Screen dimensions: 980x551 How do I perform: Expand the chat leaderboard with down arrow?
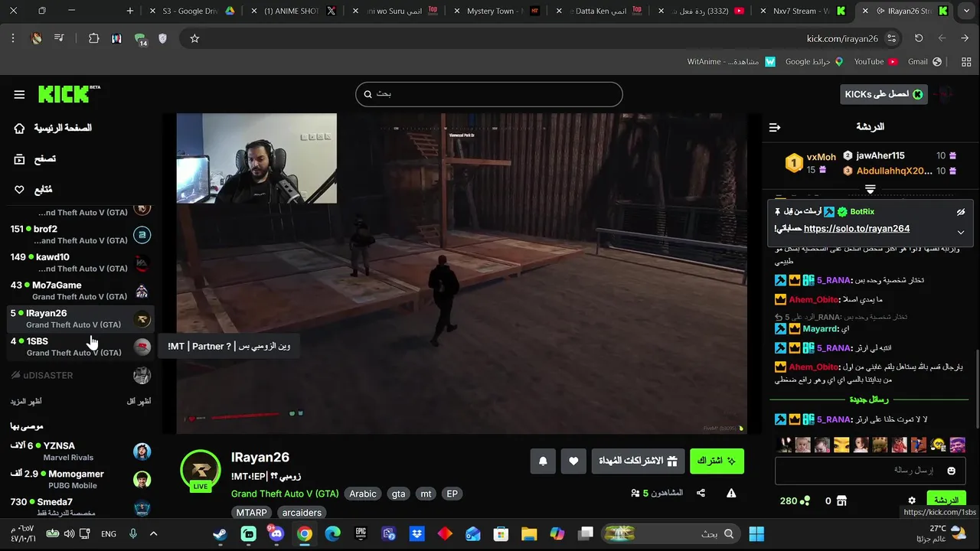point(871,188)
